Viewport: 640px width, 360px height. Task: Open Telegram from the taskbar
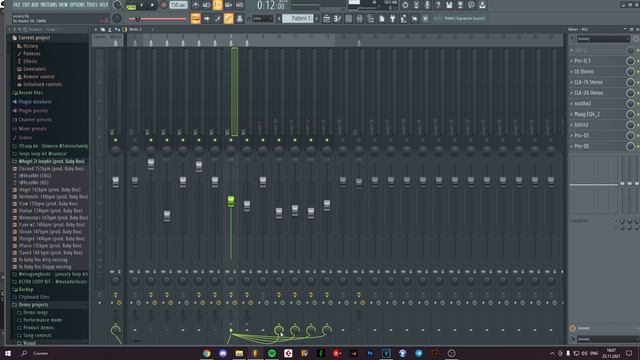tap(419, 353)
